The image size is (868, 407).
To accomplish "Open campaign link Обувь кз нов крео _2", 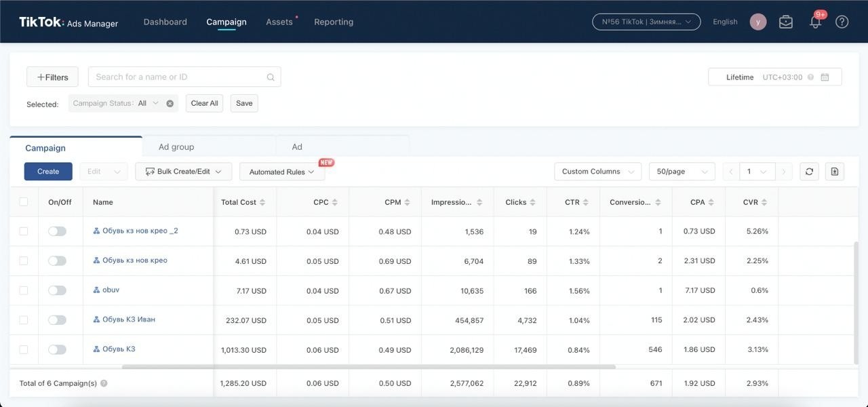I will click(140, 231).
